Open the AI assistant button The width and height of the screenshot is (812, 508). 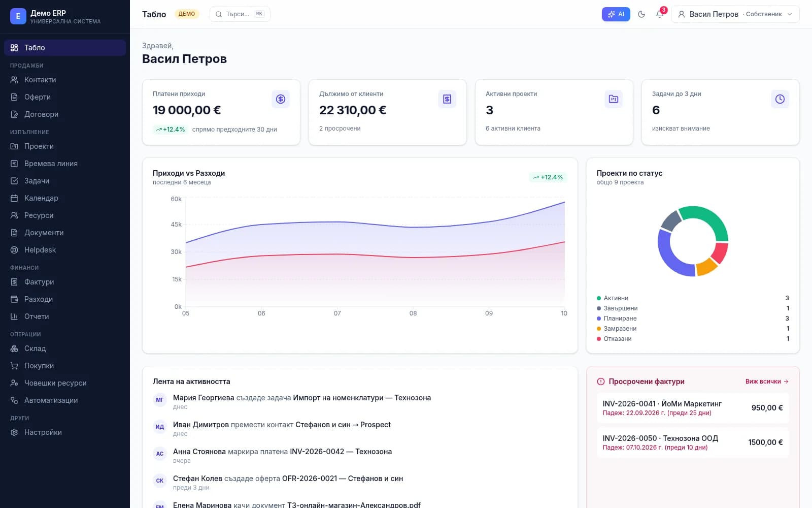pyautogui.click(x=616, y=14)
